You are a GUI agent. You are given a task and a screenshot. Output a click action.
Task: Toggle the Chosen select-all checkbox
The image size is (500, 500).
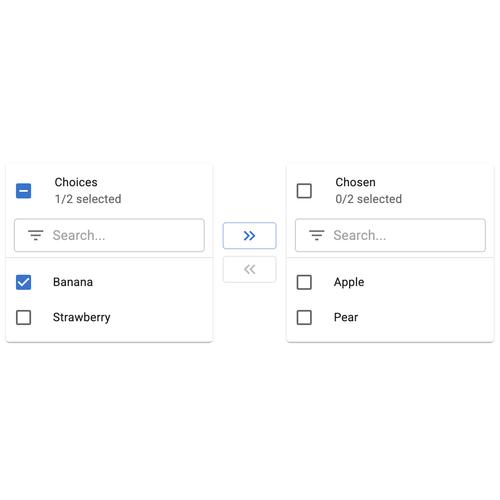pyautogui.click(x=304, y=191)
